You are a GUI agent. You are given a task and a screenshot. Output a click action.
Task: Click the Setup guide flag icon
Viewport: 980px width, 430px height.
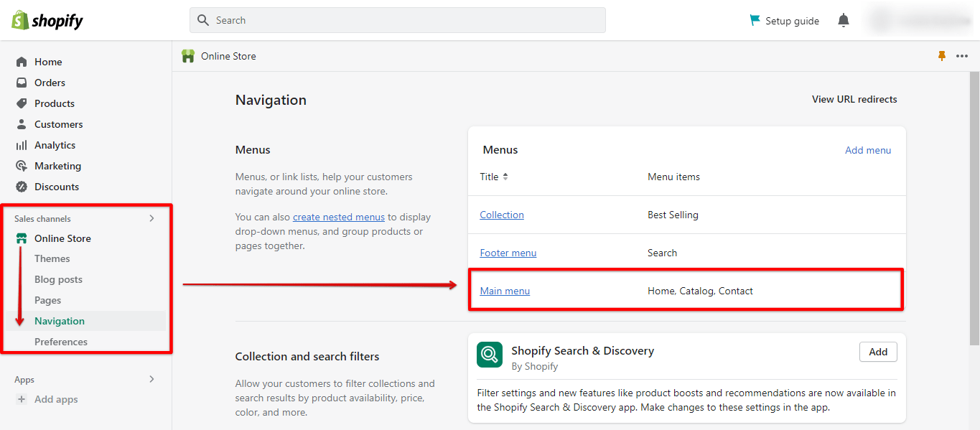(755, 20)
